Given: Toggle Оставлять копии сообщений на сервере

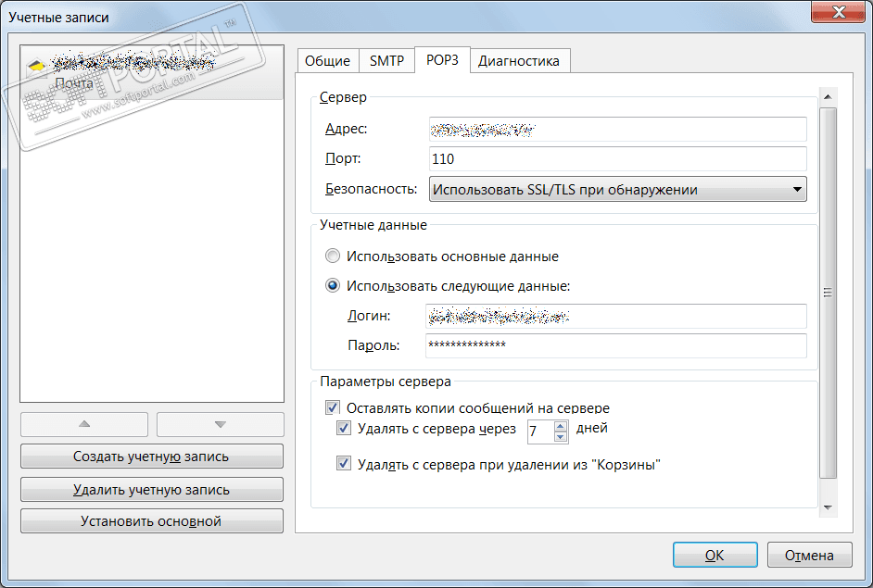Looking at the screenshot, I should tap(333, 407).
